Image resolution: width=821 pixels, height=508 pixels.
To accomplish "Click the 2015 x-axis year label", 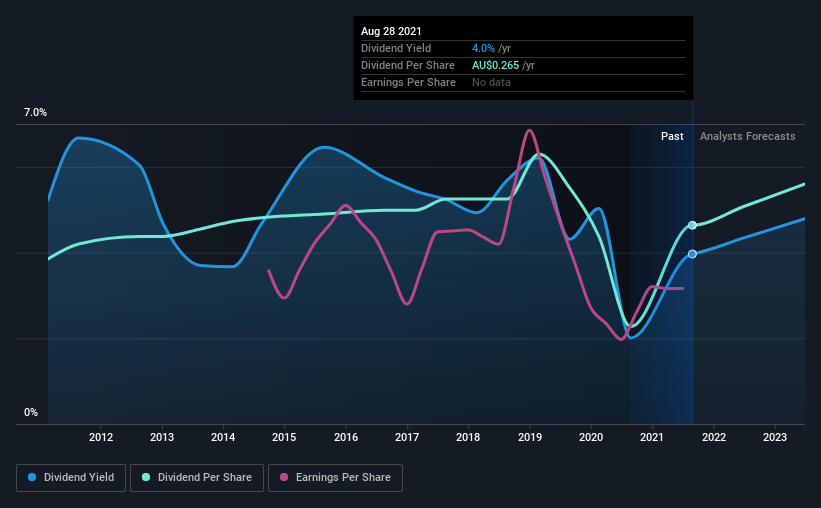I will coord(284,437).
